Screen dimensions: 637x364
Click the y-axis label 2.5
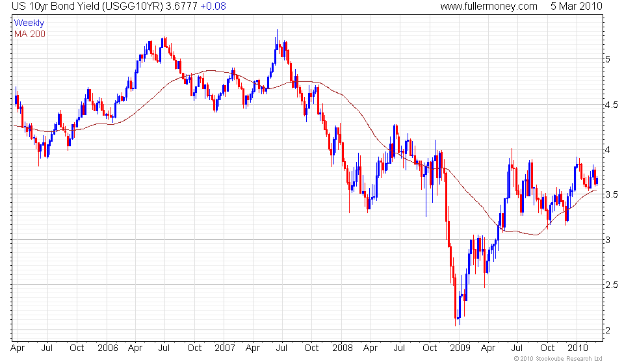click(x=612, y=285)
